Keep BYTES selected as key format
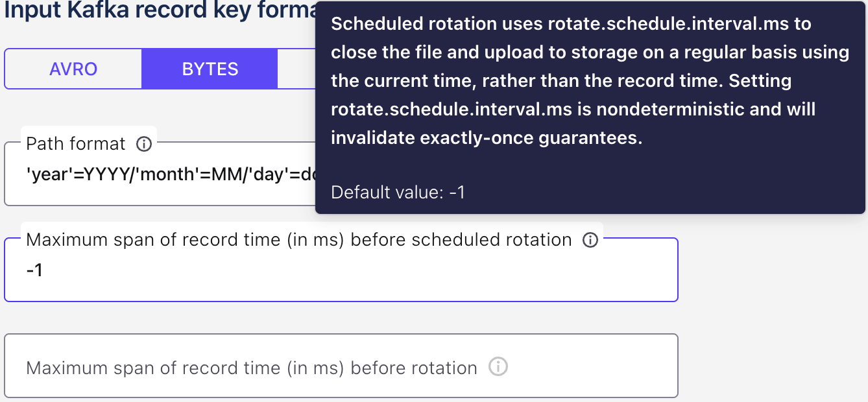 coord(209,68)
